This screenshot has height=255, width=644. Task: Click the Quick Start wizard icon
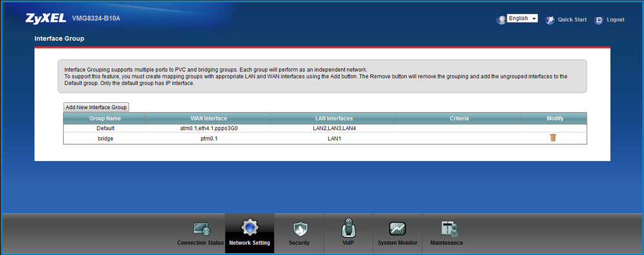(549, 20)
